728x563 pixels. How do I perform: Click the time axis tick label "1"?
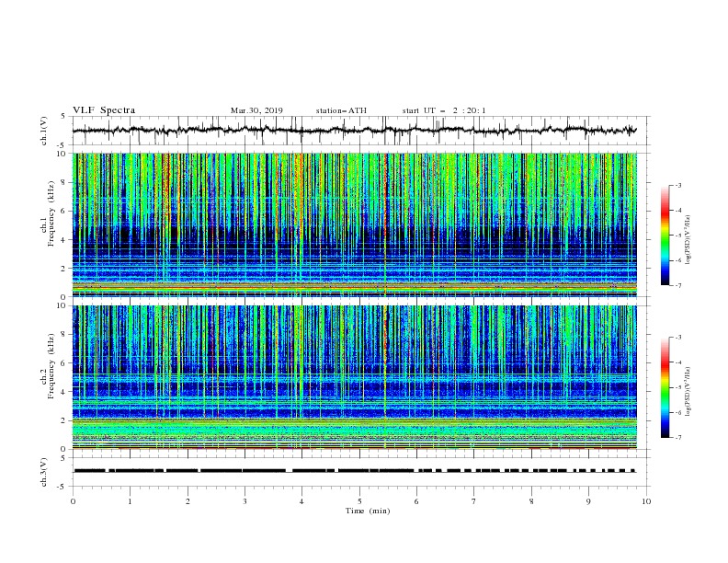point(130,501)
